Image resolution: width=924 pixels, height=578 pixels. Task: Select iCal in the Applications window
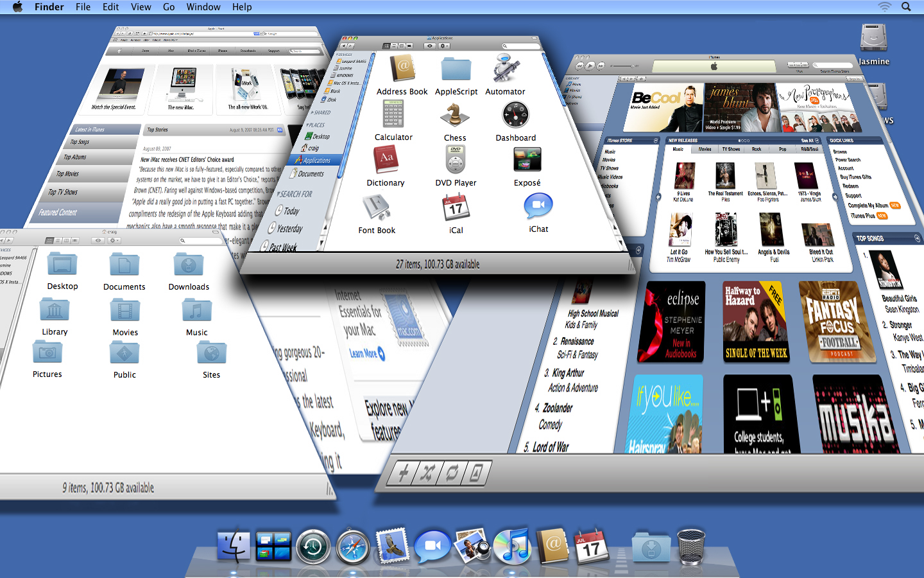point(456,207)
